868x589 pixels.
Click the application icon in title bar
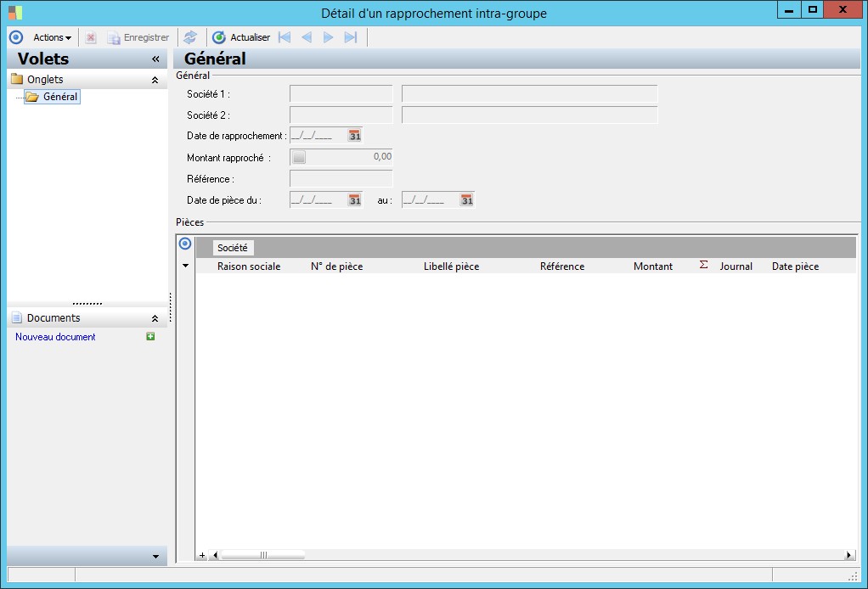[15, 12]
